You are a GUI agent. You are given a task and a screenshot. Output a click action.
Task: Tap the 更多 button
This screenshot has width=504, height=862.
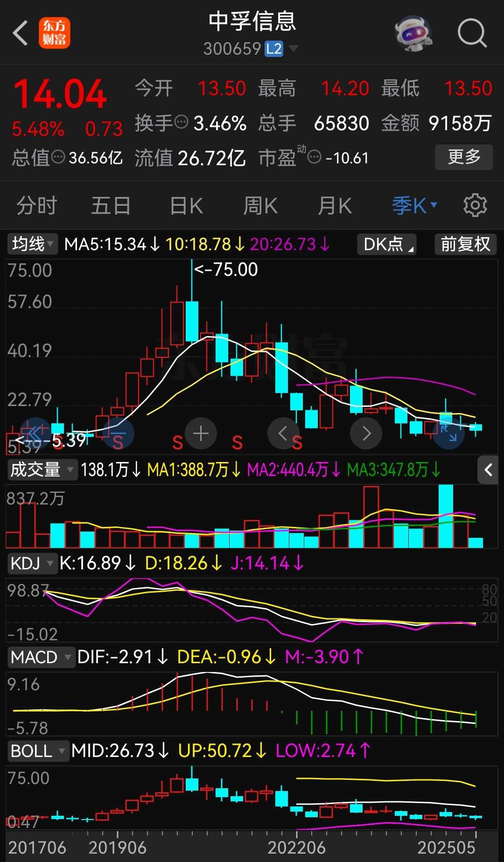(x=464, y=157)
